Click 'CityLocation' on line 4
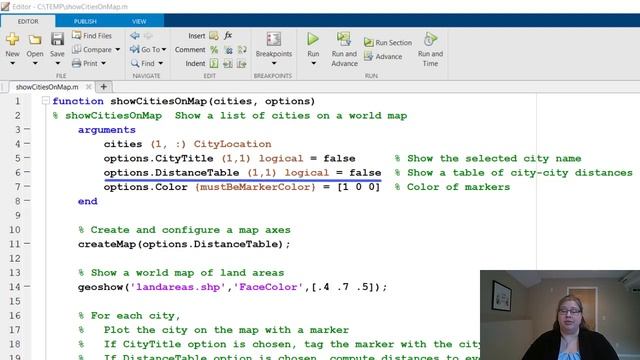 [232, 144]
